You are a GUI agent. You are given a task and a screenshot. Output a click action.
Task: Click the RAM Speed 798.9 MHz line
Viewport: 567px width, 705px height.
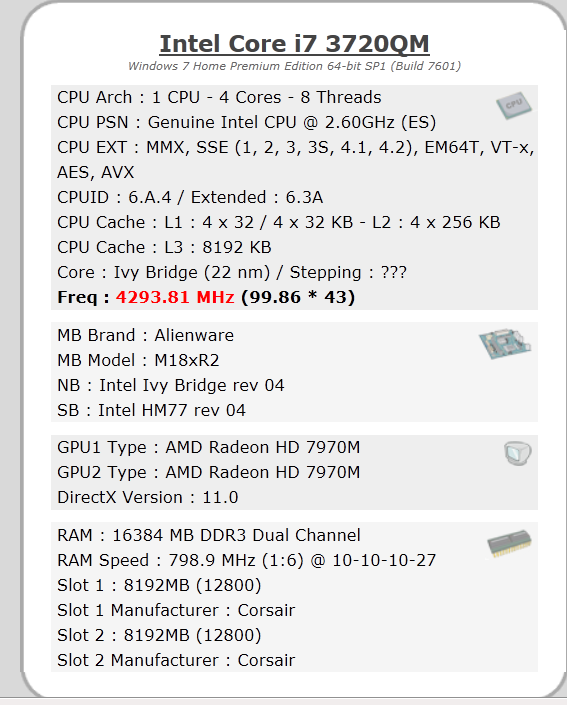click(x=246, y=561)
